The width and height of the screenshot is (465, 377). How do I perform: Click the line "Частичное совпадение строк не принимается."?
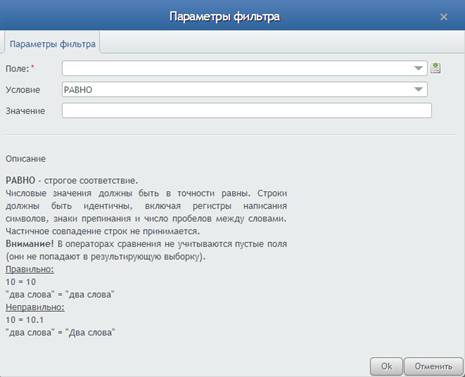pos(103,231)
